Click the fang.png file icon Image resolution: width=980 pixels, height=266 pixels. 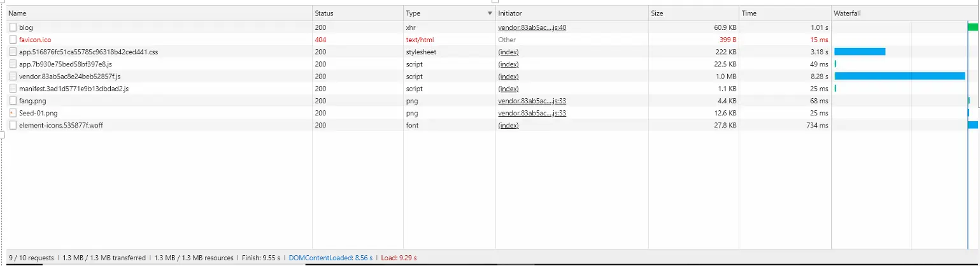[13, 101]
